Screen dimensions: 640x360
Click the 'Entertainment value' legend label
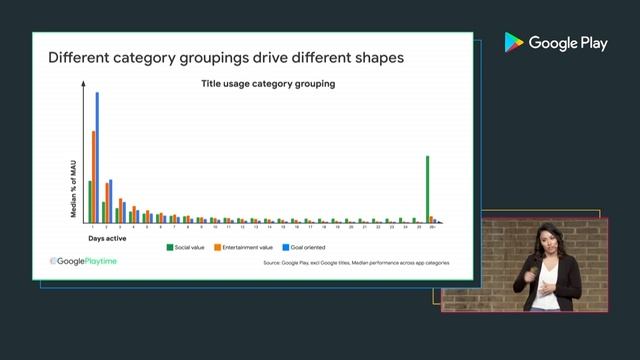point(247,247)
